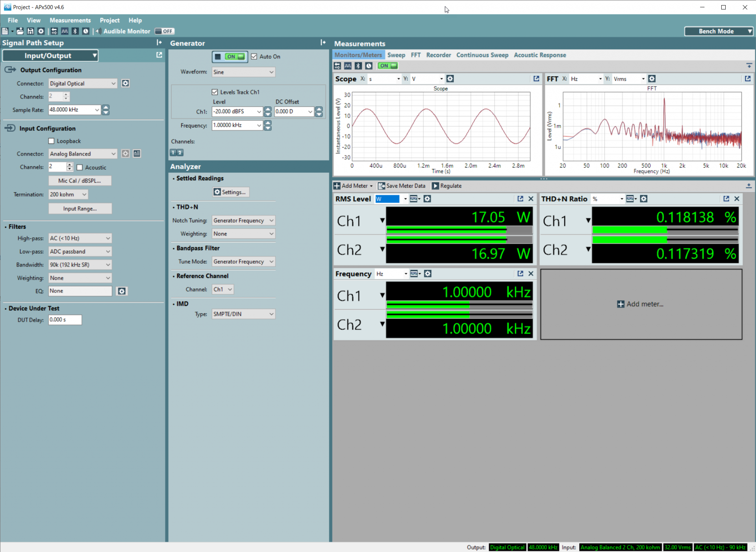This screenshot has width=756, height=552.
Task: Open the IMD Type SMPTE/DIN dropdown
Action: [x=243, y=314]
